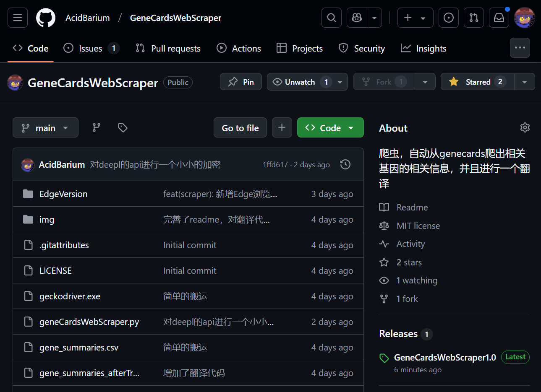Viewport: 541px width, 392px height.
Task: Open the Readme link in About
Action: [412, 207]
